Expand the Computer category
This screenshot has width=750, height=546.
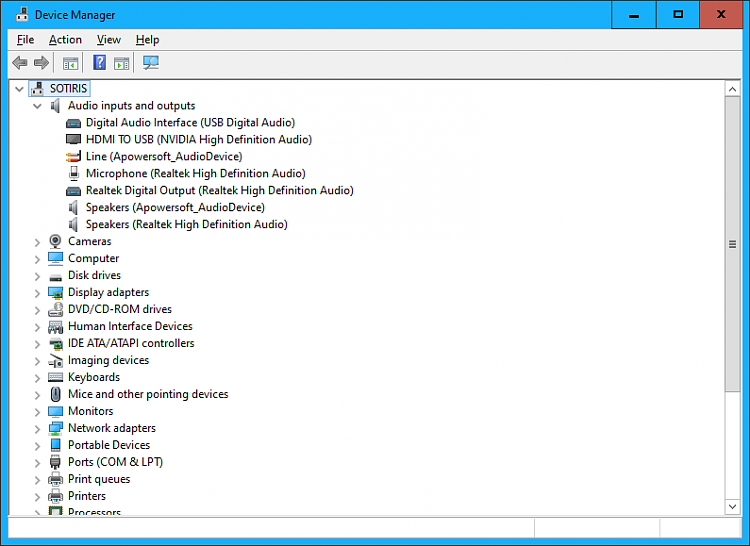37,259
